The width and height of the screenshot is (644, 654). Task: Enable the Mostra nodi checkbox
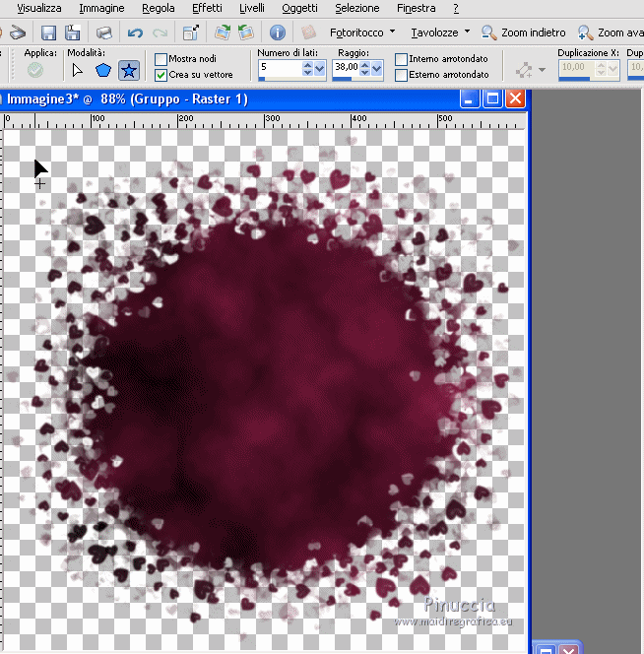coord(161,59)
